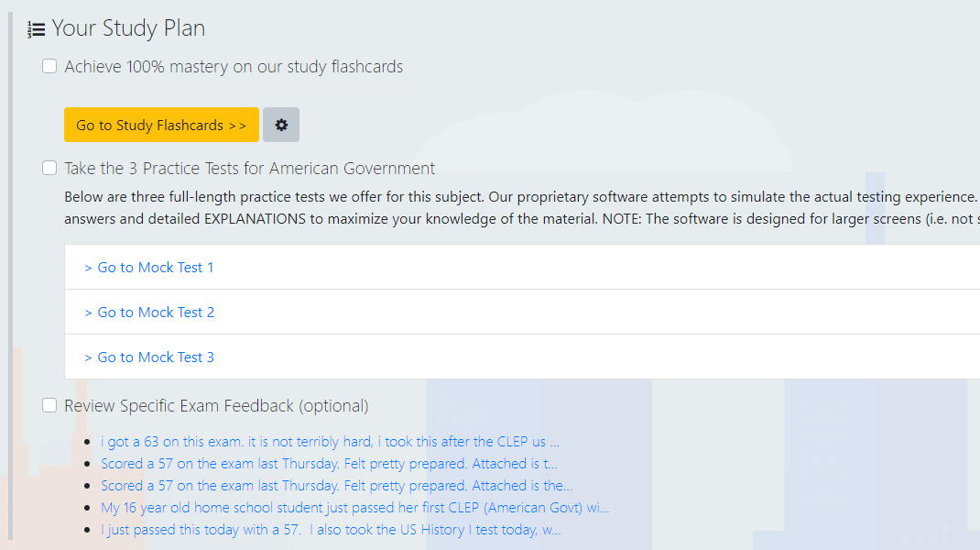Viewport: 980px width, 550px height.
Task: Click the gray vertical bar at left edge
Action: pyautogui.click(x=11, y=275)
